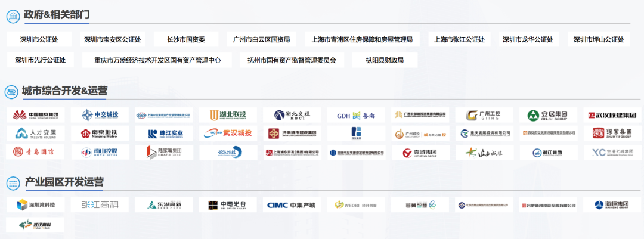644x239 pixels.
Task: Click the 海恒集团 Haiheng Group logo
Action: (x=612, y=204)
